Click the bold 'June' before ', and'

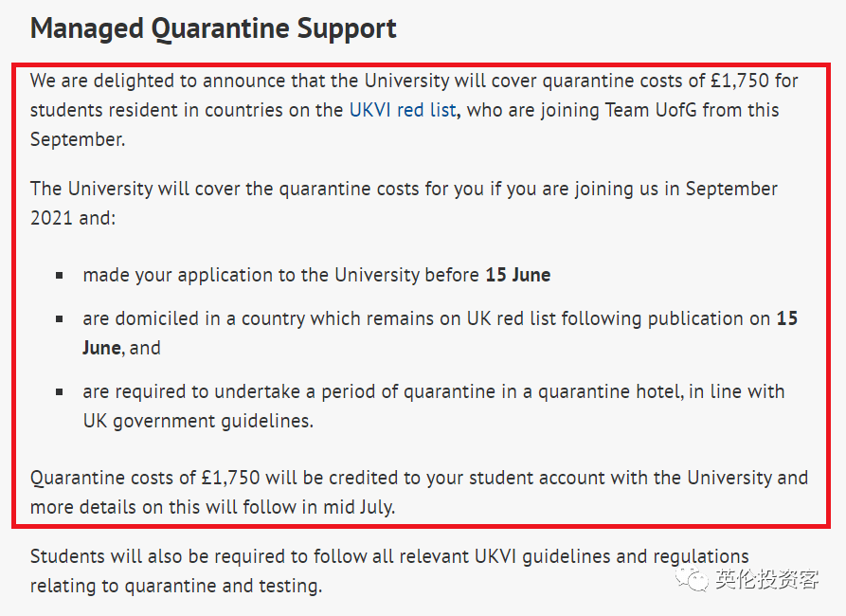(101, 348)
